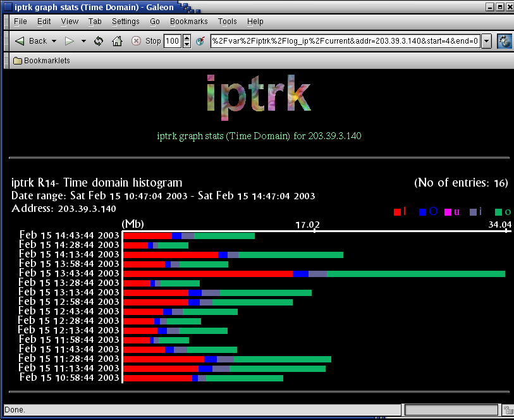Open the Back history dropdown arrow
The height and width of the screenshot is (420, 514).
click(x=54, y=41)
